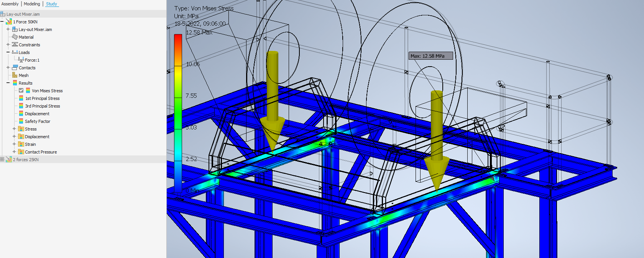Screen dimensions: 644x258
Task: Click the Results node icon
Action: [15, 83]
